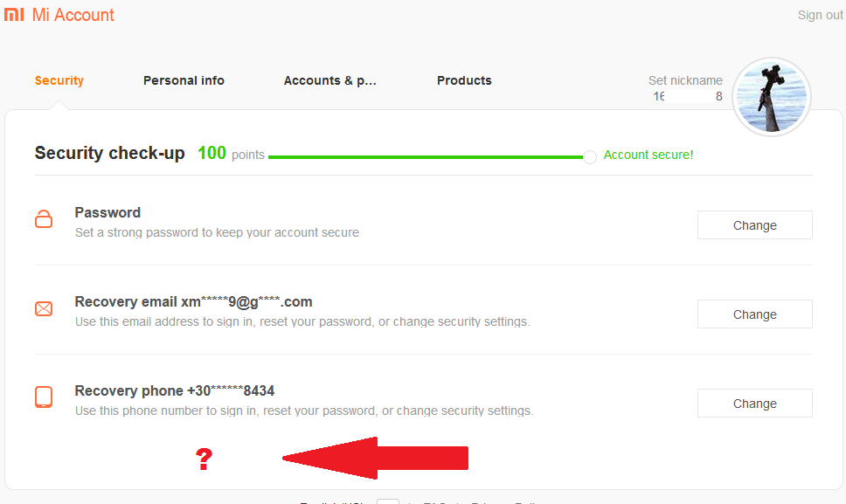Click the recovery phone device icon
Viewport: 846px width, 504px height.
[x=44, y=397]
